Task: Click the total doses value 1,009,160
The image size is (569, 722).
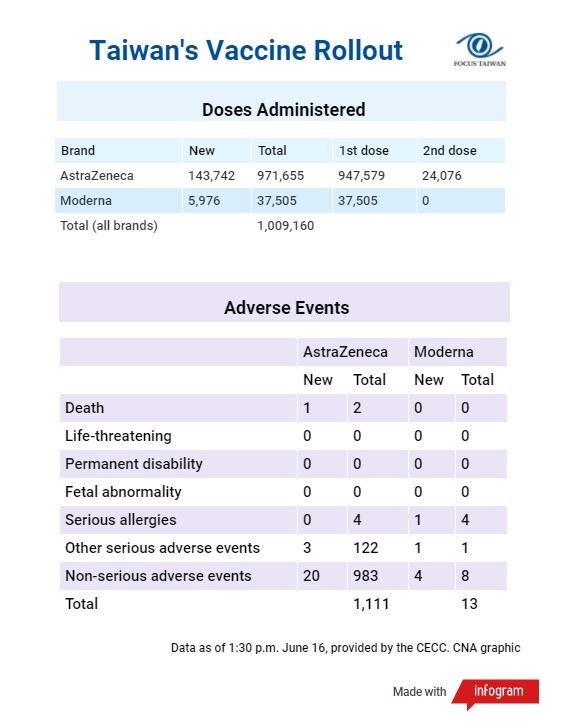Action: [285, 226]
